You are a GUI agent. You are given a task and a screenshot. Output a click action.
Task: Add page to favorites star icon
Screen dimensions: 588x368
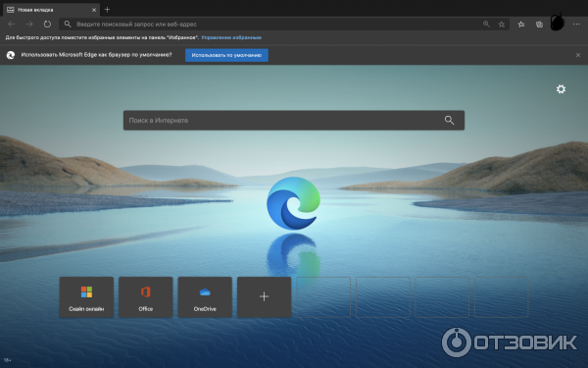(502, 25)
